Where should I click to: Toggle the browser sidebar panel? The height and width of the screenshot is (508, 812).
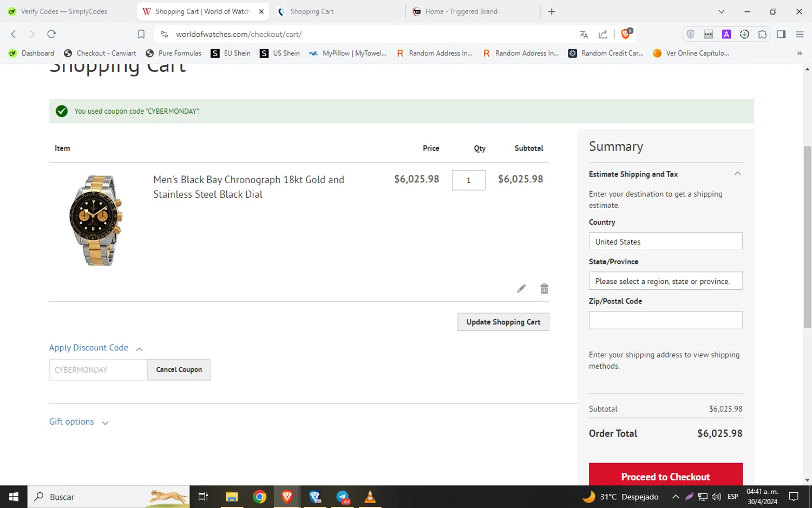781,34
